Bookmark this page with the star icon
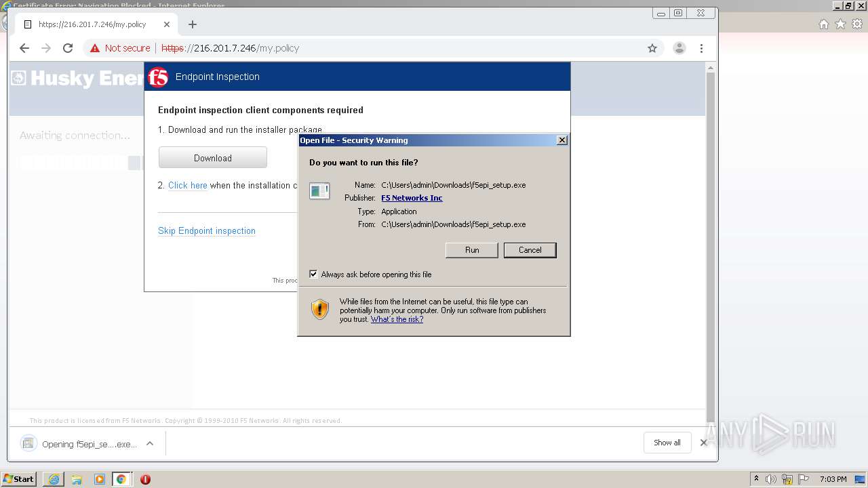Screen dimensions: 868x488 point(652,48)
